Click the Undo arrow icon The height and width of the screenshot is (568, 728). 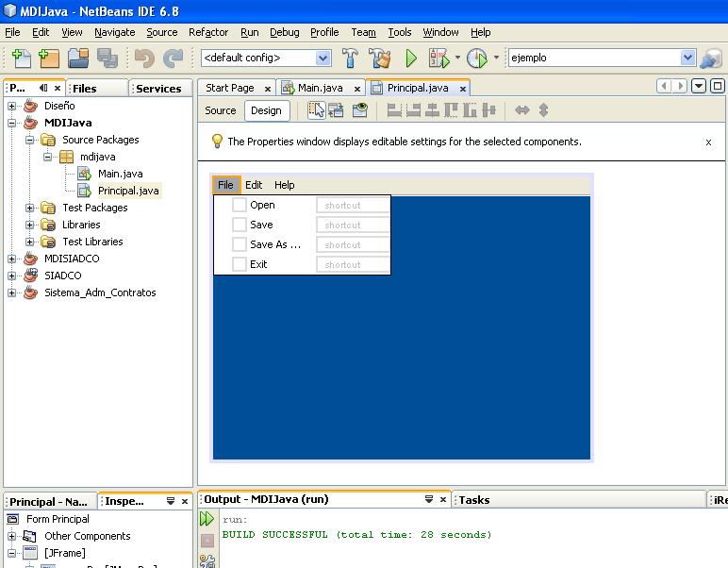click(x=144, y=58)
